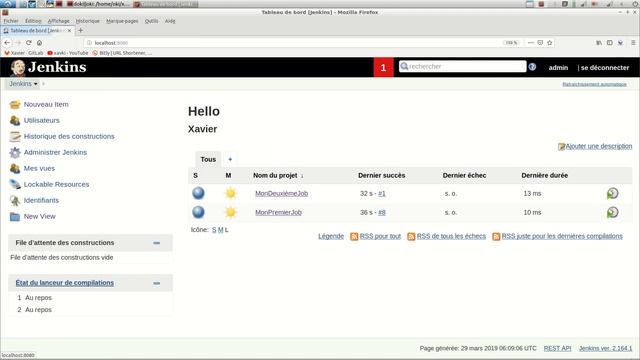Image resolution: width=640 pixels, height=360 pixels.
Task: Set icon size to S
Action: point(214,230)
